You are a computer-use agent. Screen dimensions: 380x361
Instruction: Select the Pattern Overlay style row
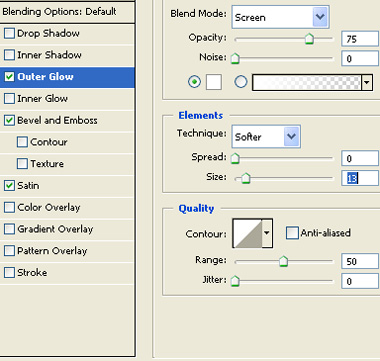67,251
